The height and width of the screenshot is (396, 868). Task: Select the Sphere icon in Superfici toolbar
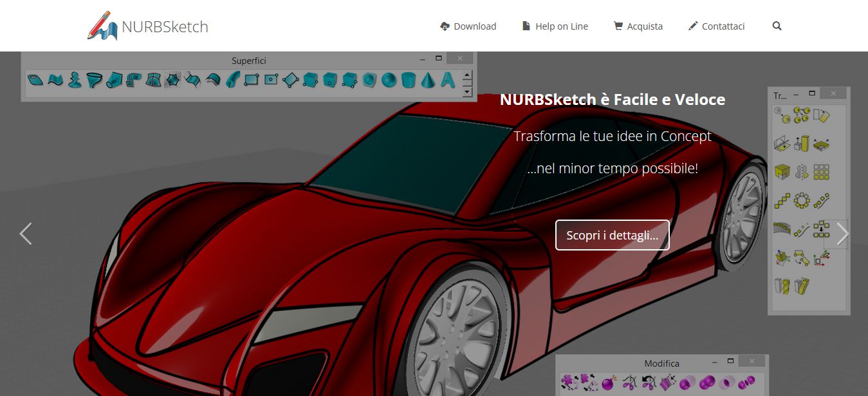tap(389, 80)
